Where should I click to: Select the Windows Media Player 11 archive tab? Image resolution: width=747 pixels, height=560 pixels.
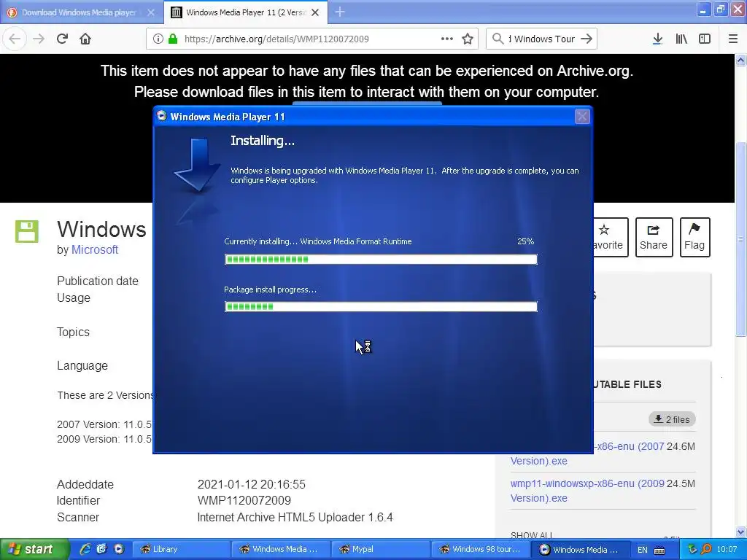point(245,12)
